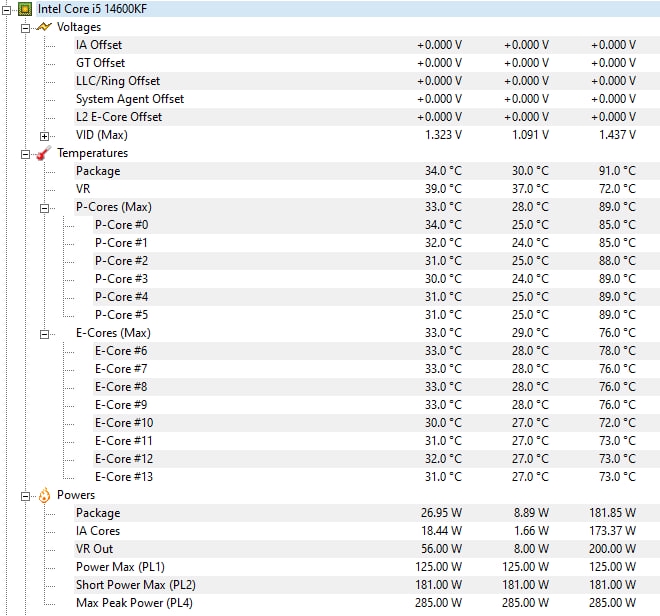Click the VID max value 1.437 V
The height and width of the screenshot is (616, 660).
point(617,135)
